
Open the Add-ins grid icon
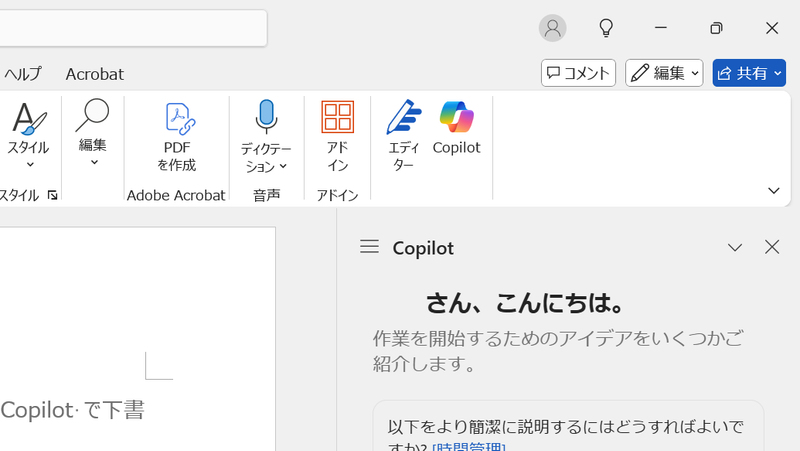(337, 116)
